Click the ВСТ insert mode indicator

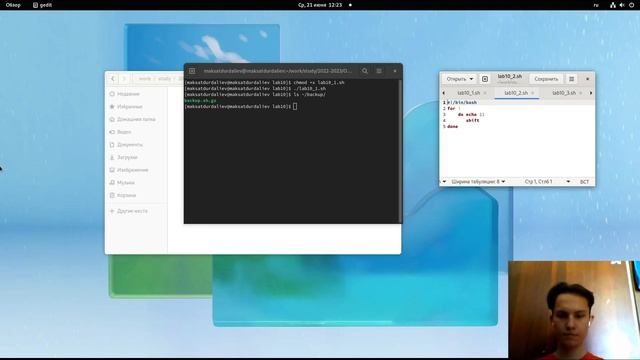[x=584, y=182]
